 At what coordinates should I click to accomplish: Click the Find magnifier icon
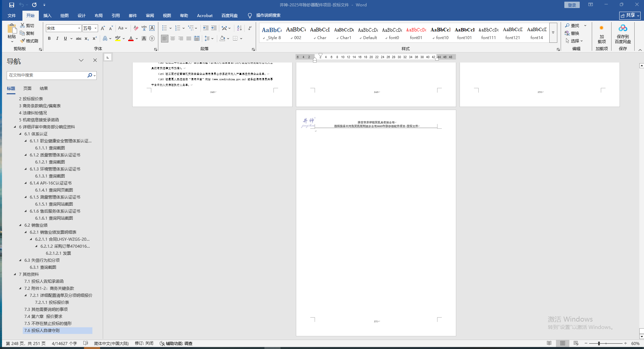click(567, 25)
